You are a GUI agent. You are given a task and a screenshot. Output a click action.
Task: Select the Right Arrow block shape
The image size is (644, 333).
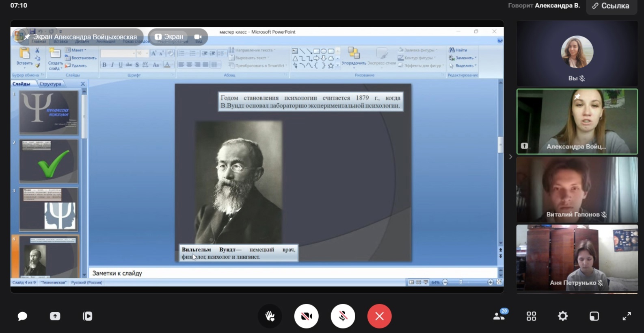[x=316, y=58]
